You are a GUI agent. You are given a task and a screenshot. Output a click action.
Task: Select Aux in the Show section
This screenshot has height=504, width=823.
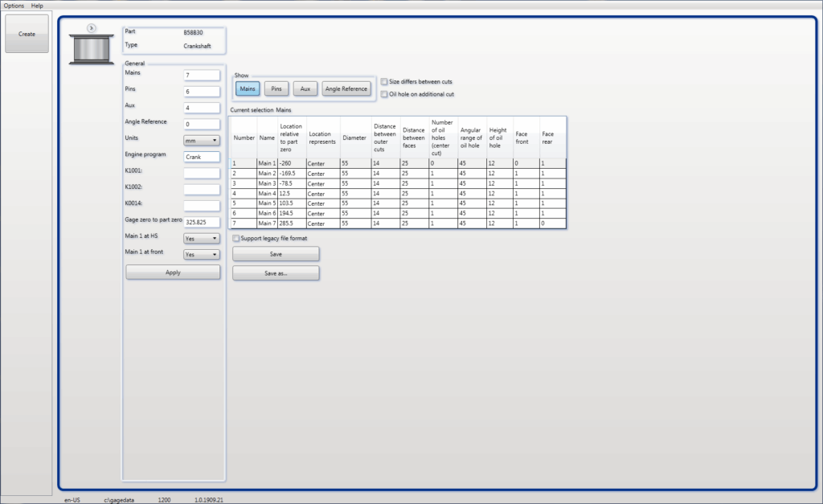pyautogui.click(x=305, y=88)
